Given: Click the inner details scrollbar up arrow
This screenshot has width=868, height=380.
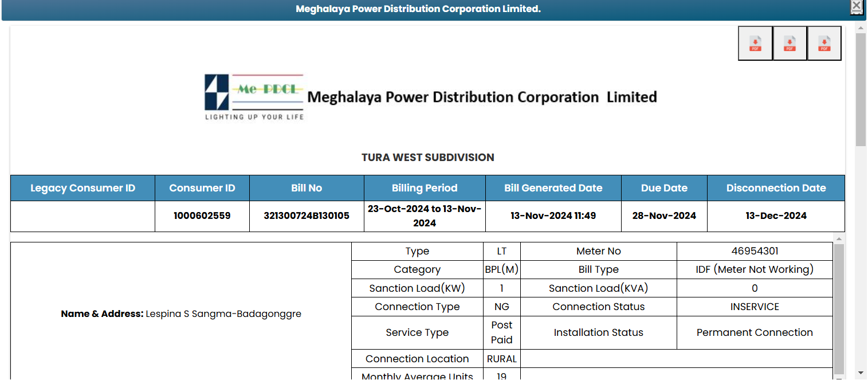Looking at the screenshot, I should click(839, 238).
